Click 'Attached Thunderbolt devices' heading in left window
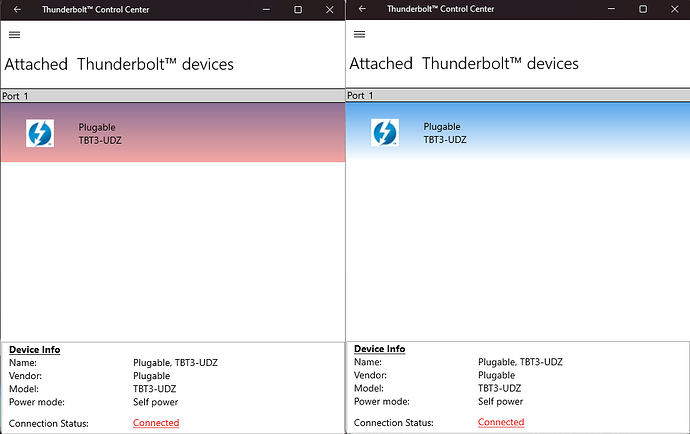 coord(119,64)
